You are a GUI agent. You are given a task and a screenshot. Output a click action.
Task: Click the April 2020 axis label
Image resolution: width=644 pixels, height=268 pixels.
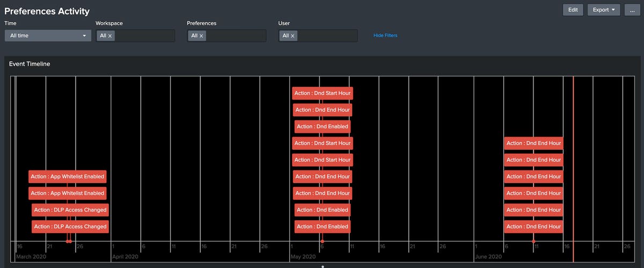(x=126, y=257)
